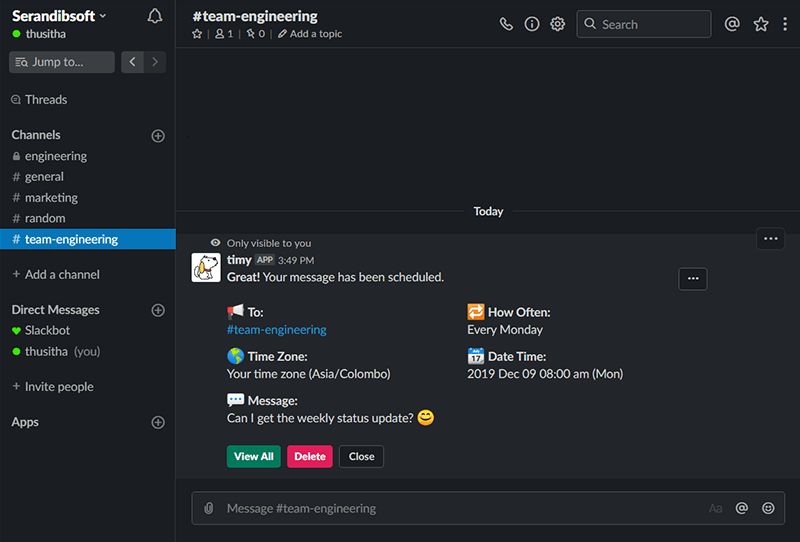This screenshot has height=542, width=800.
Task: Open Jump to quick switcher
Action: click(x=62, y=62)
